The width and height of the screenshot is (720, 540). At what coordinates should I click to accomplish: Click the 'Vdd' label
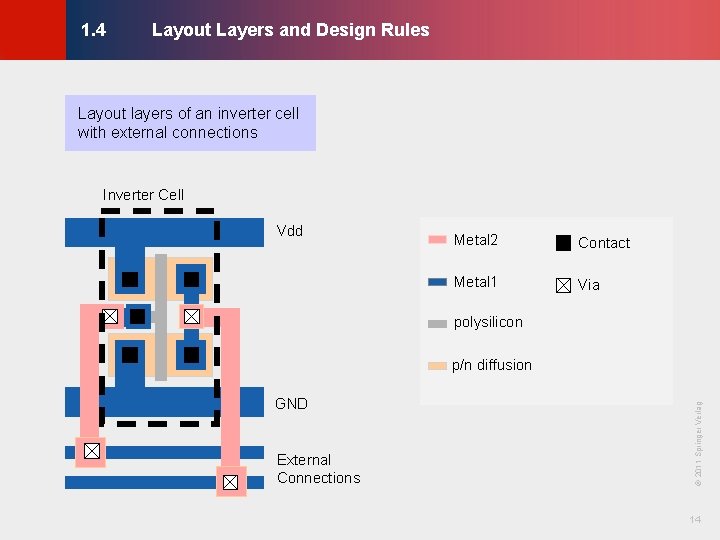290,231
